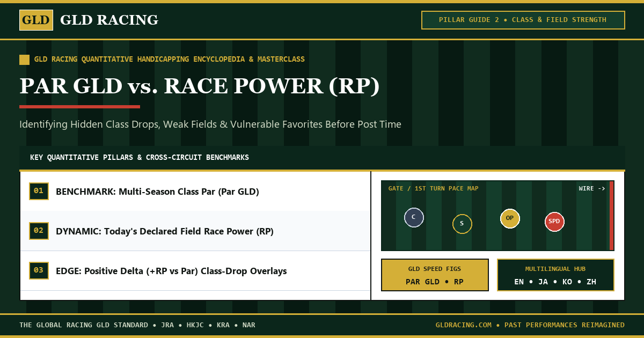This screenshot has width=644, height=338.
Task: Click the PAR GLD vs. RACE POWER heading
Action: [x=199, y=86]
